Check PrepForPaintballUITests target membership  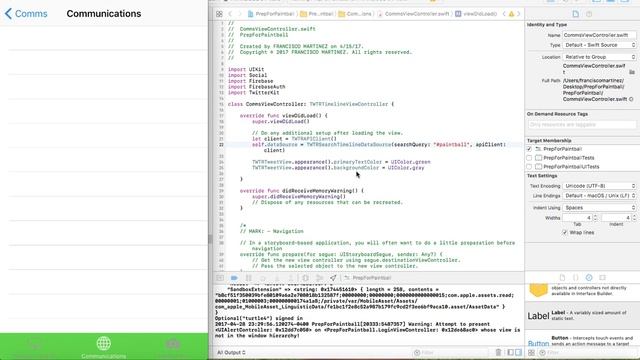pyautogui.click(x=529, y=167)
